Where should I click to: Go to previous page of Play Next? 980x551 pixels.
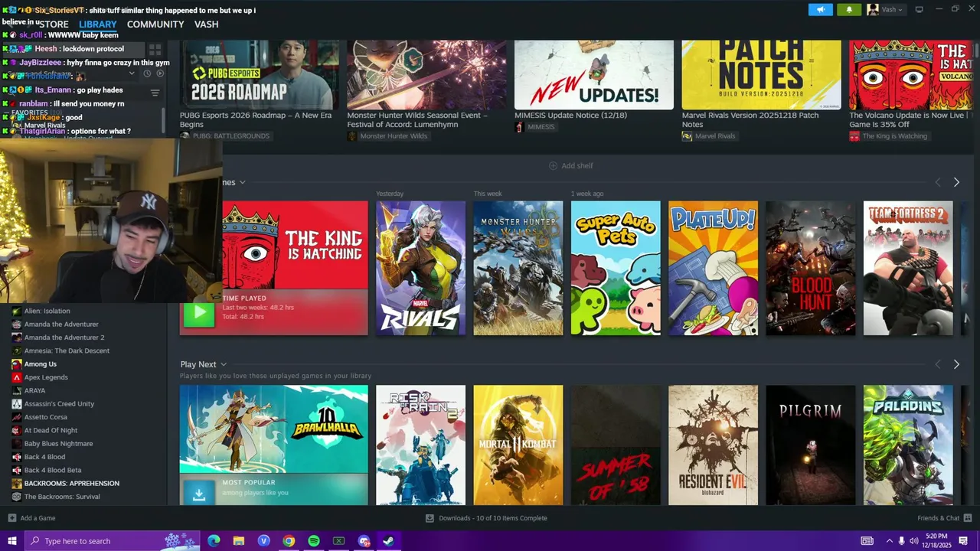[x=938, y=365]
